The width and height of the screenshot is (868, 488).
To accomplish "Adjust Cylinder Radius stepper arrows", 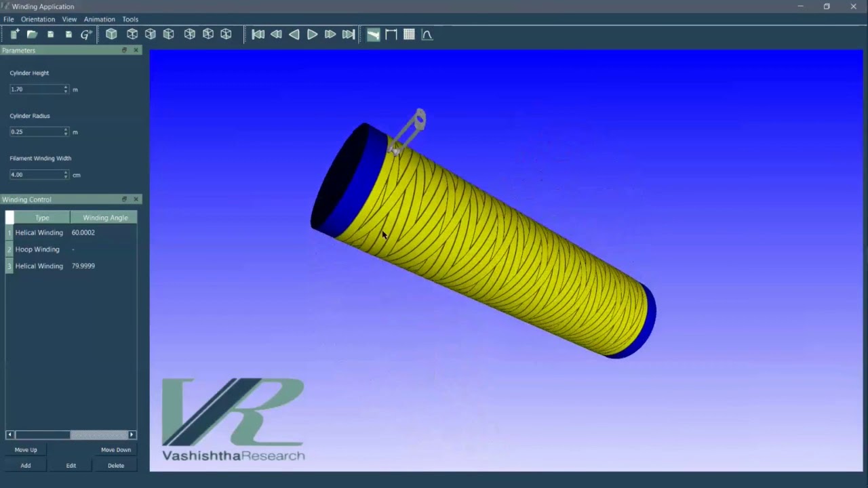I will 66,131.
